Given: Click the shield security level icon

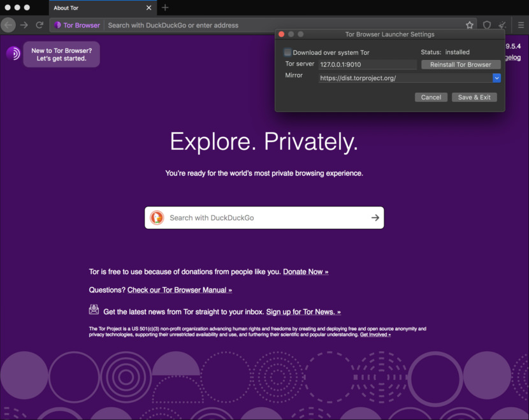Looking at the screenshot, I should point(486,25).
